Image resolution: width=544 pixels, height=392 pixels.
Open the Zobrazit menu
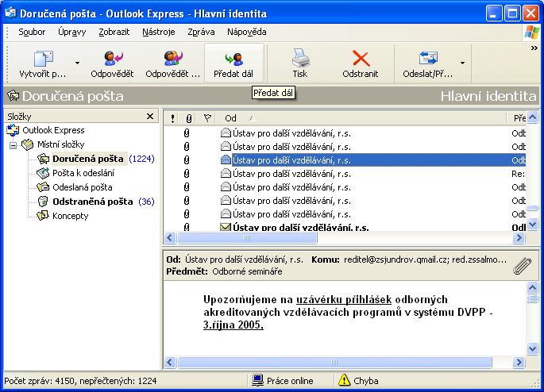(114, 33)
